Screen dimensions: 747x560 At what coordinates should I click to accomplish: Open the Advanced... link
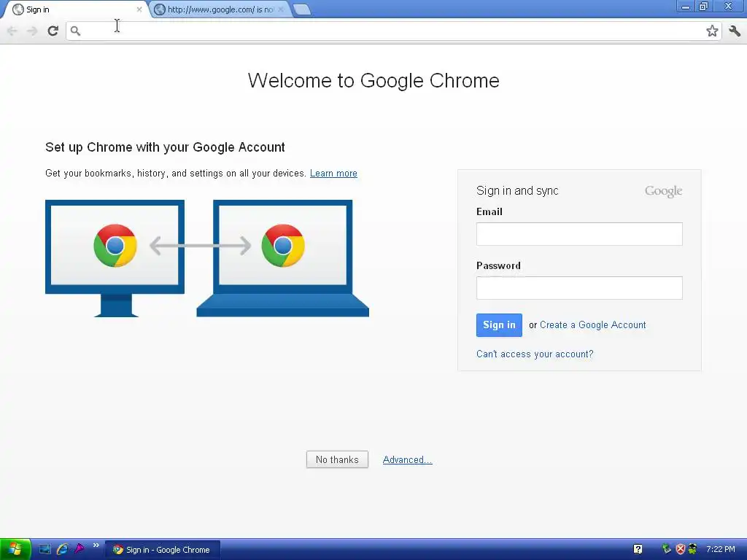click(x=407, y=459)
